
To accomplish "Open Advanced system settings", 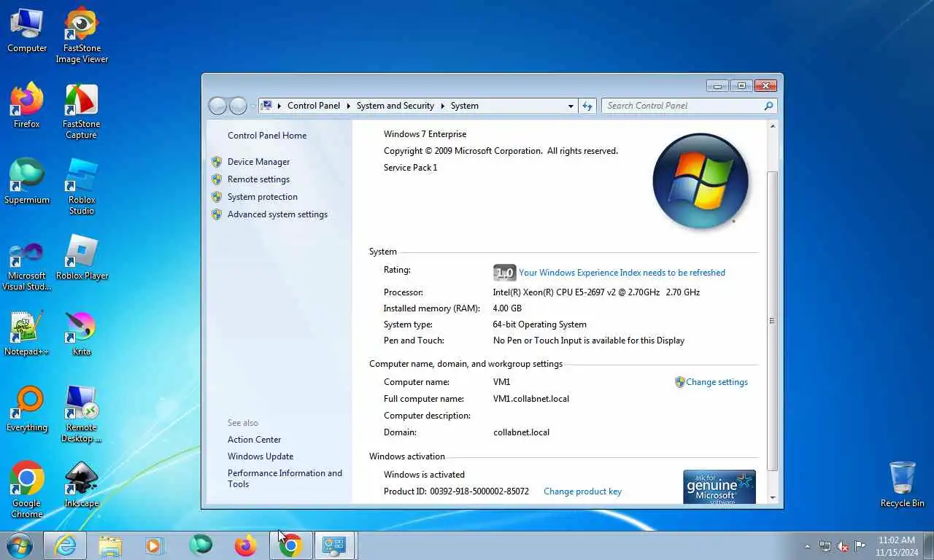I will point(277,214).
